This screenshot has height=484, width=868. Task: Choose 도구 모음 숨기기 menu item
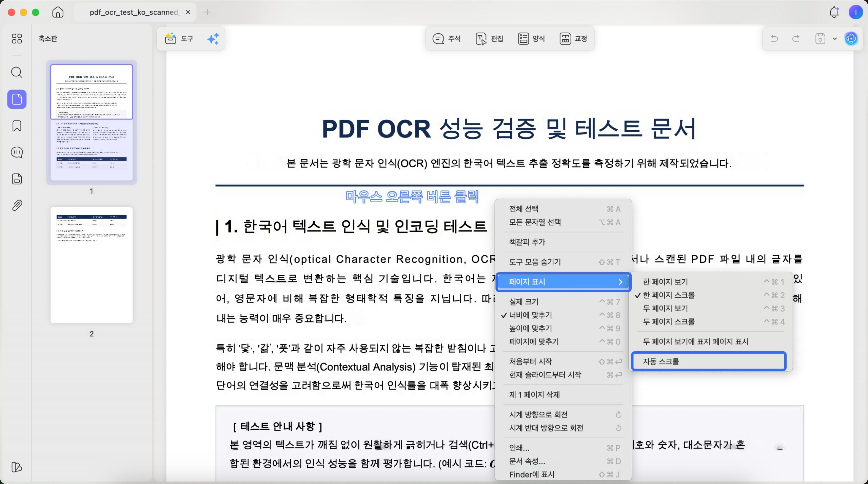[x=563, y=262]
